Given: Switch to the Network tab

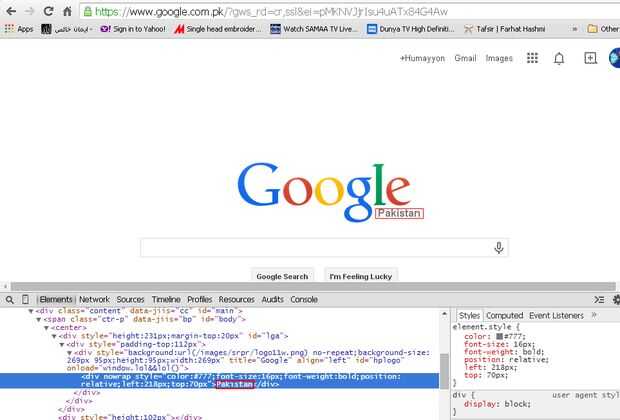Looking at the screenshot, I should coord(94,299).
